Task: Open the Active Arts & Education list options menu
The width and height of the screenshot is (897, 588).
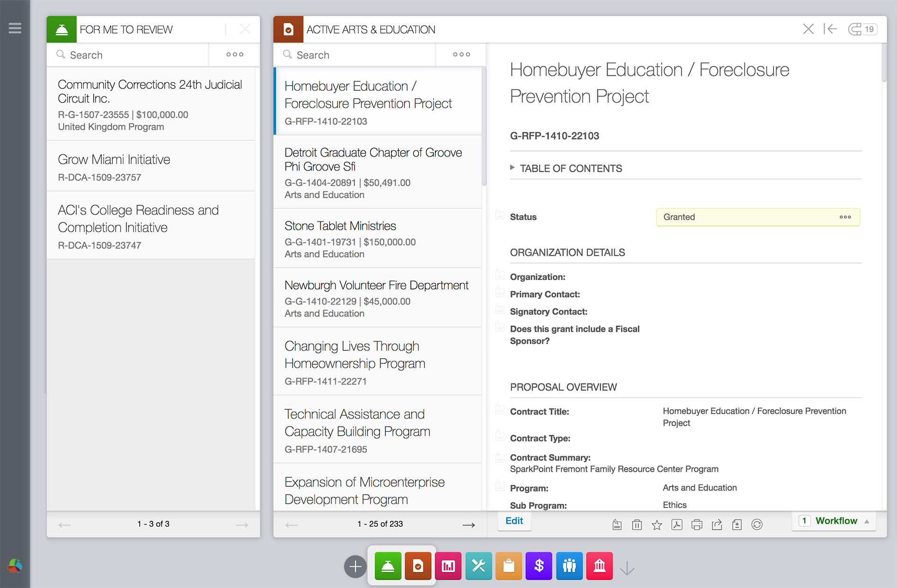Action: coord(461,55)
